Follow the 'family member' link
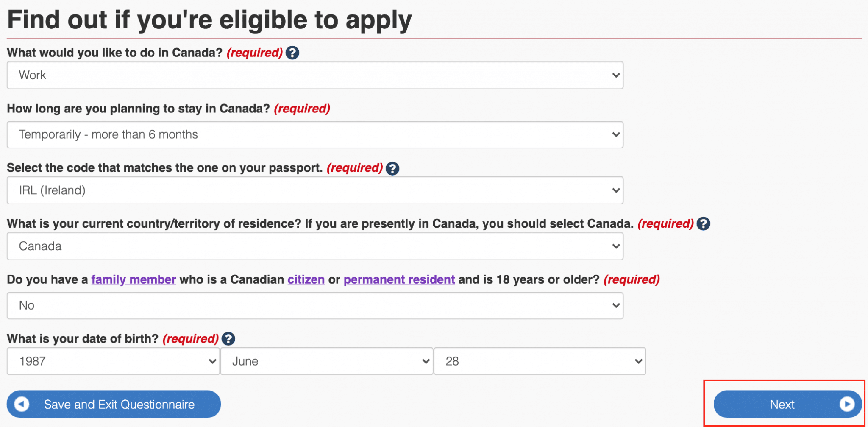This screenshot has height=427, width=868. [134, 280]
